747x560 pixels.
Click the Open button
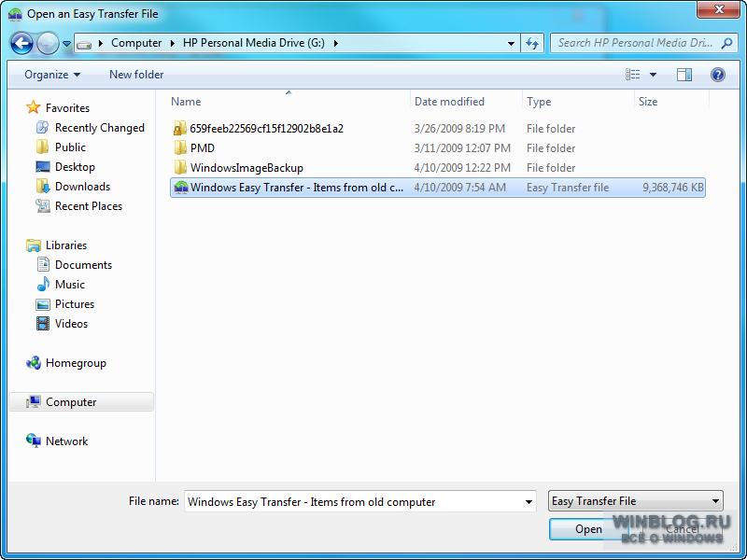pyautogui.click(x=588, y=529)
